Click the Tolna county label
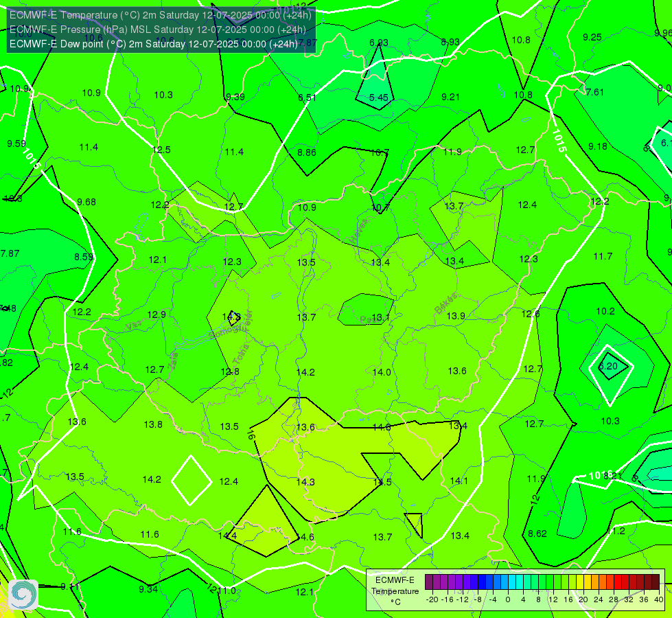Viewport: 672px width, 618px height. click(241, 354)
